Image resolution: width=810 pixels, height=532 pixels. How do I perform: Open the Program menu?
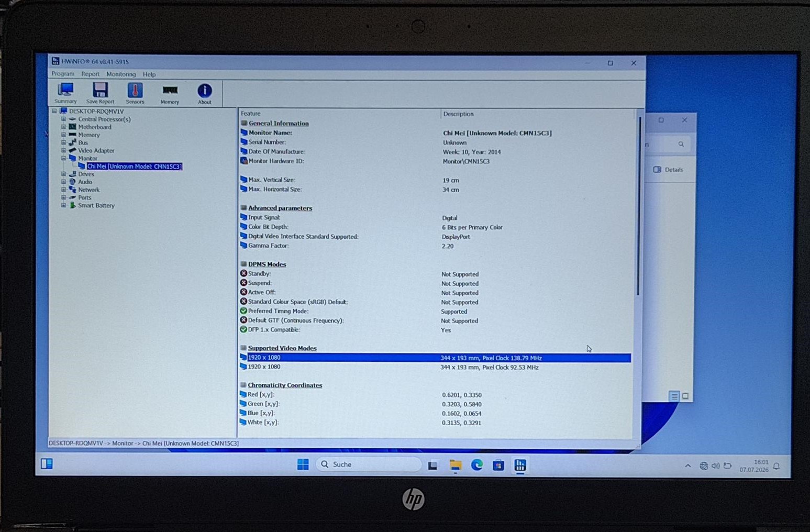63,74
